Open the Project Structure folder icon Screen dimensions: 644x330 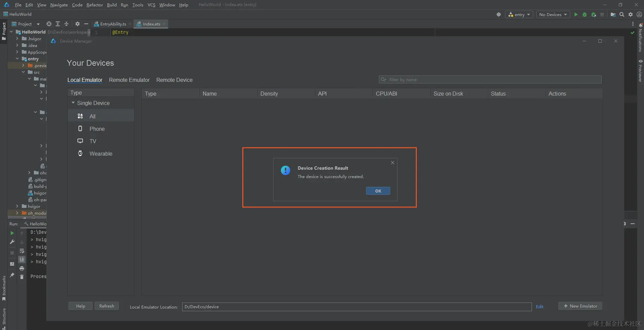[613, 14]
